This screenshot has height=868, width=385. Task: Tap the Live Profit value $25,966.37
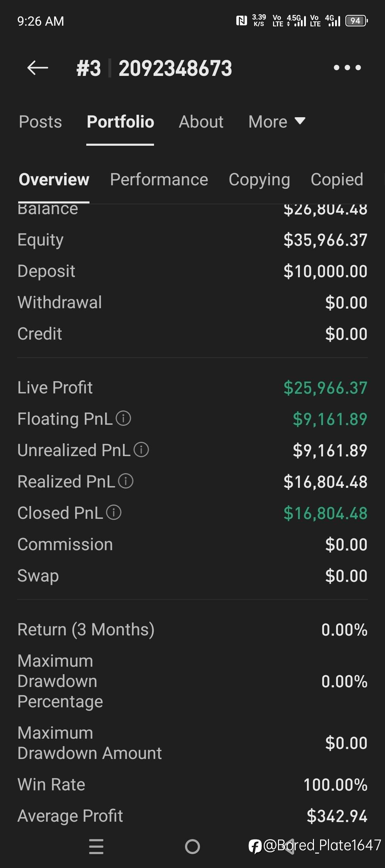(325, 388)
